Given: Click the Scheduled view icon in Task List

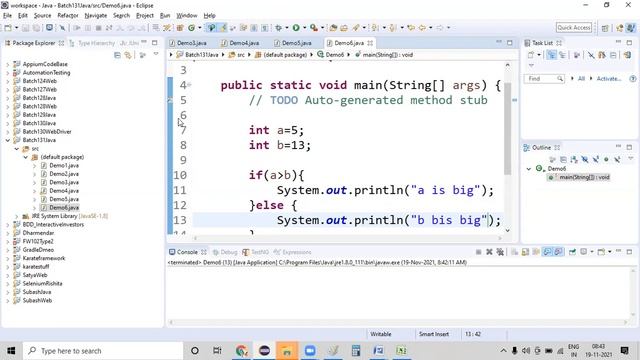Looking at the screenshot, I should tap(562, 55).
